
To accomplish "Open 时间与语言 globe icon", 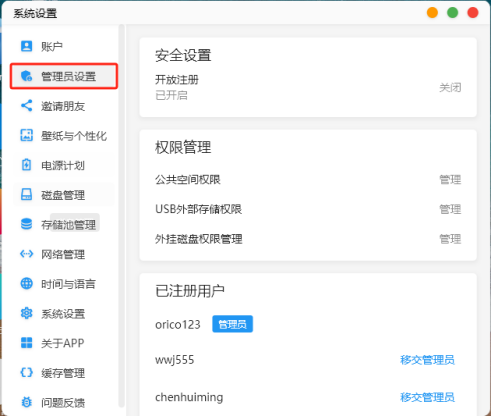I will 27,284.
